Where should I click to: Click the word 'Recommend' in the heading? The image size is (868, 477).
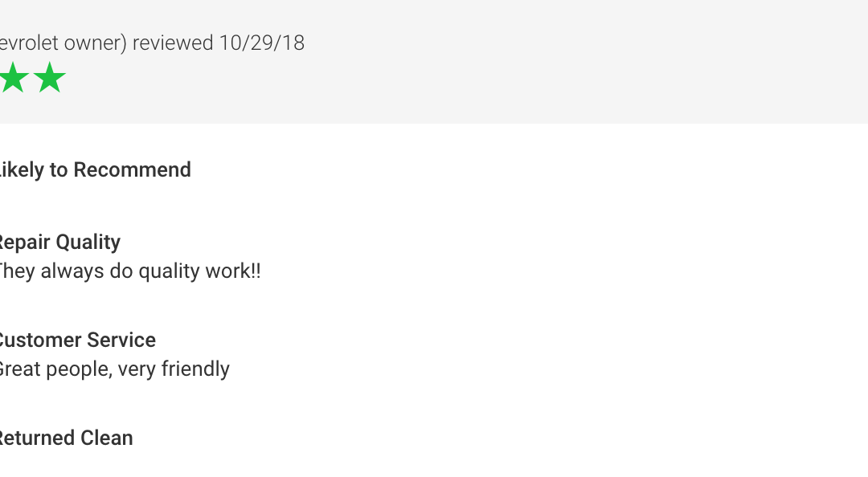(133, 169)
